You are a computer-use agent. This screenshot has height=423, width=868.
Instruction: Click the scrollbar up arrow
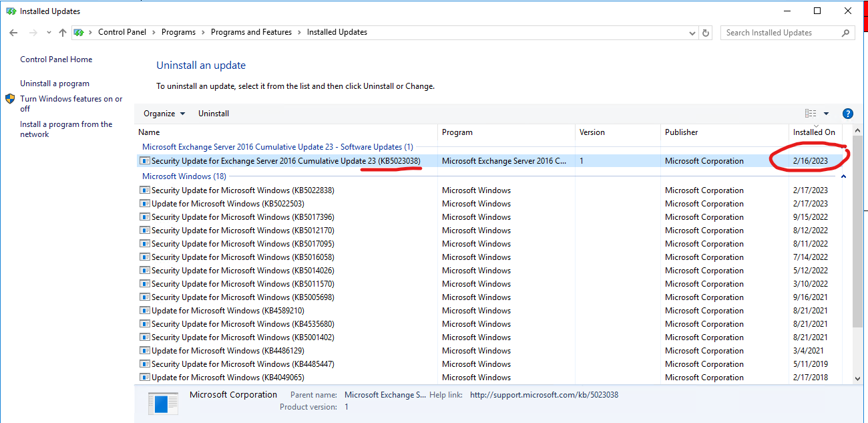(857, 130)
